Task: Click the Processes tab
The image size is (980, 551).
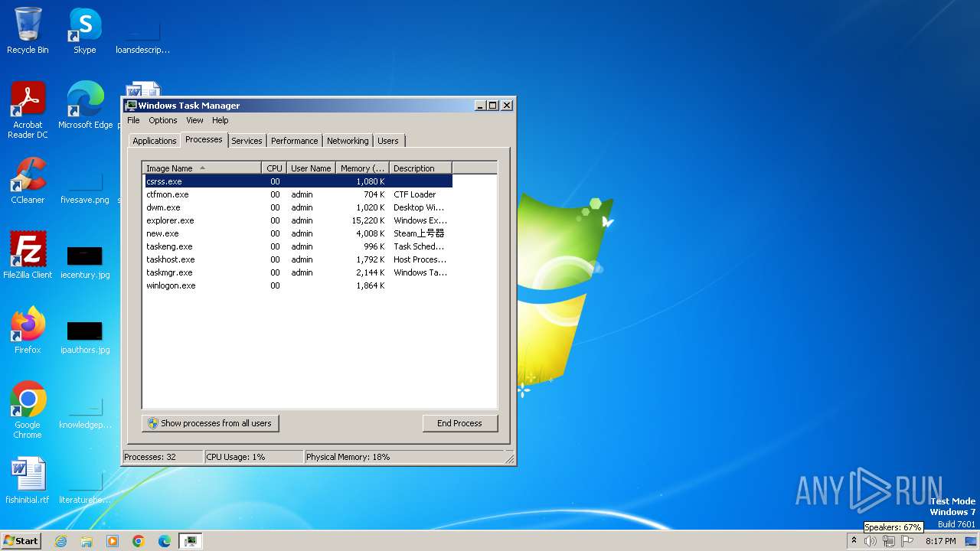Action: (x=204, y=139)
